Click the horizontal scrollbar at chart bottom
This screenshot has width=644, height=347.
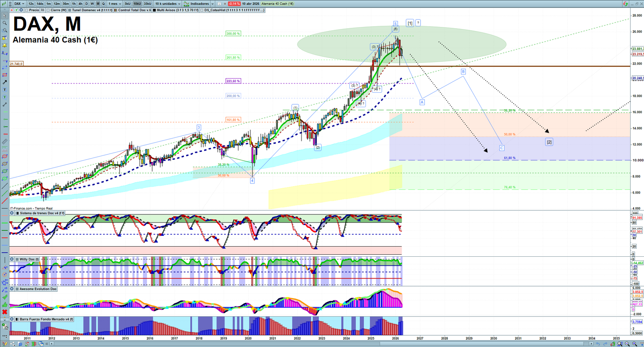pyautogui.click(x=322, y=344)
